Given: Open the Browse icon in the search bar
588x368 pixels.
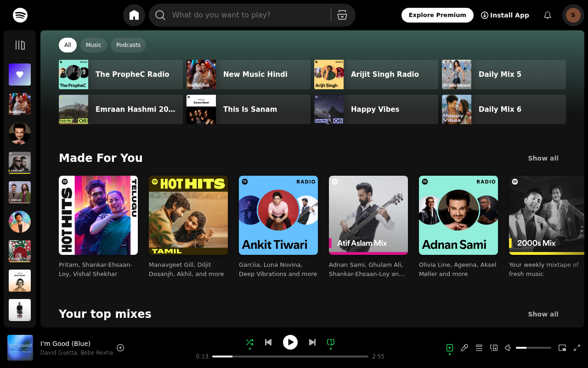Looking at the screenshot, I should (x=342, y=15).
